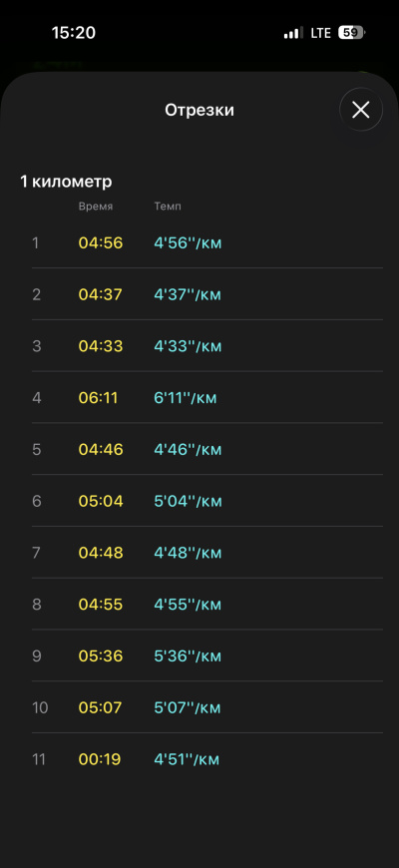Select split 3 time 04:33

(101, 346)
